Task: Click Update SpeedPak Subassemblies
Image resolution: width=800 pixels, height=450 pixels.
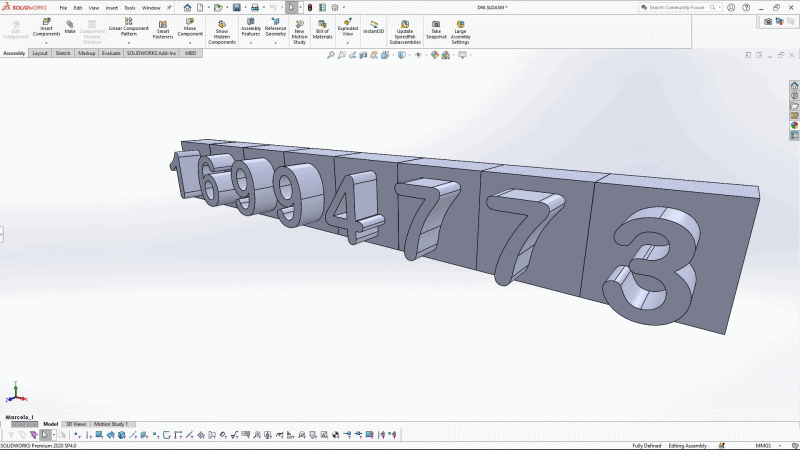Action: pyautogui.click(x=405, y=33)
